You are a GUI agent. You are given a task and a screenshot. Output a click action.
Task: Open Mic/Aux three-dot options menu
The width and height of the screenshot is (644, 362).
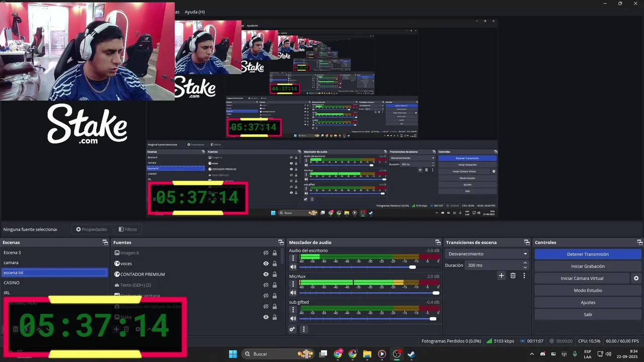[293, 284]
